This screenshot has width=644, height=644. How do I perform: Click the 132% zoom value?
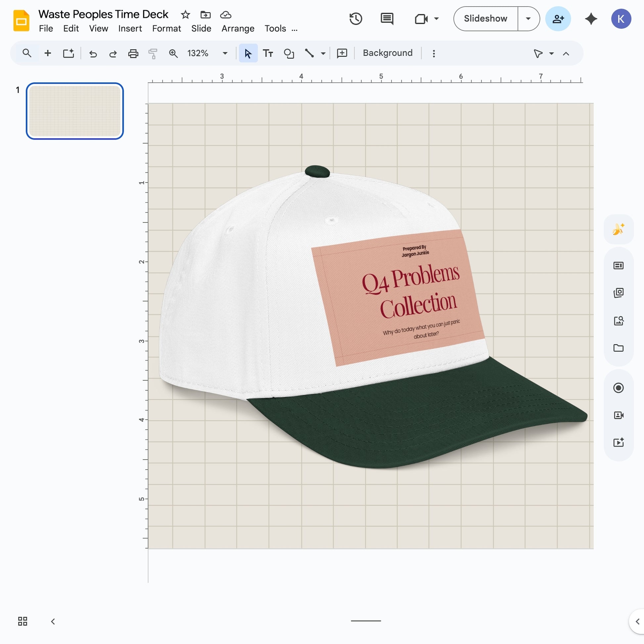198,53
